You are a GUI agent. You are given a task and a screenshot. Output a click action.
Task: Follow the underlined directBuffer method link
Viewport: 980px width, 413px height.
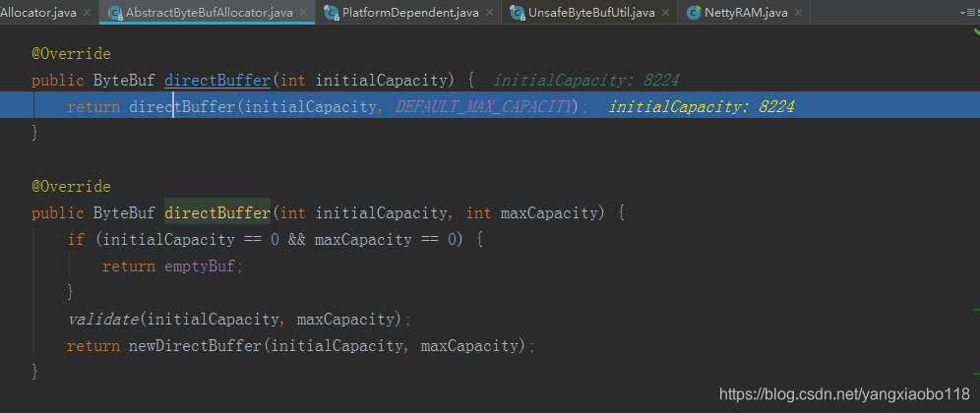tap(216, 81)
